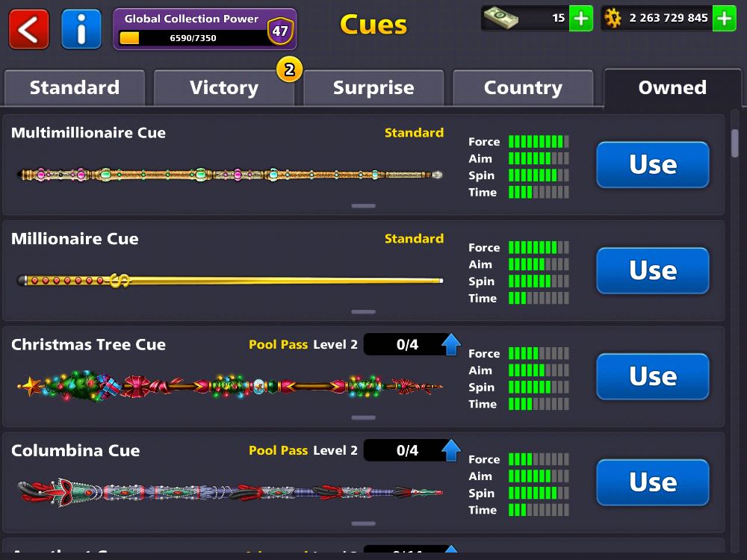This screenshot has width=747, height=560.
Task: Tap the Cues screen title
Action: pyautogui.click(x=373, y=25)
